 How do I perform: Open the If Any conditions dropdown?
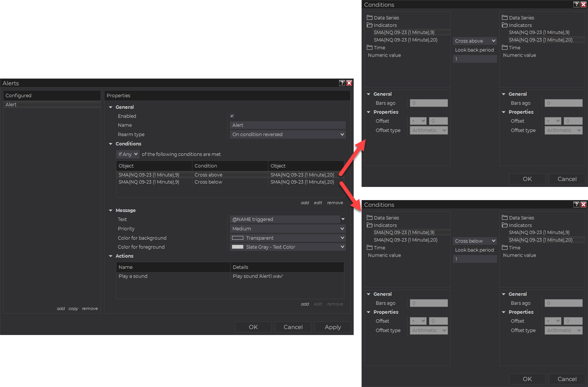coord(128,154)
